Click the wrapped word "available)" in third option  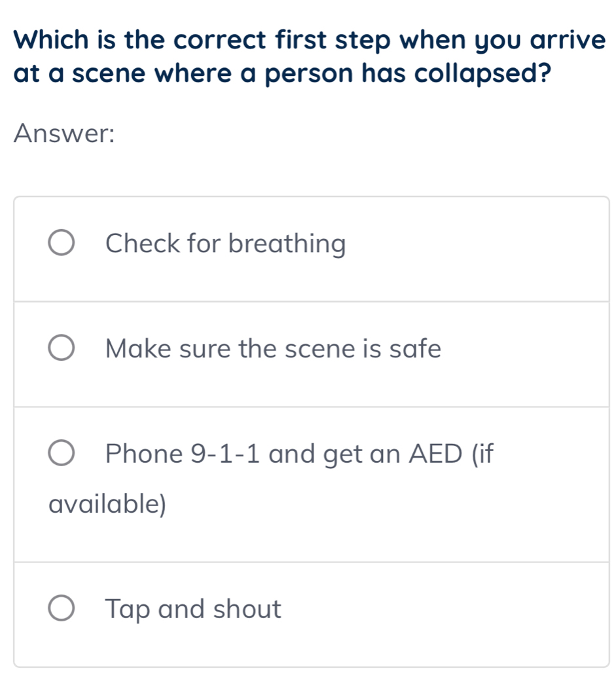click(109, 504)
